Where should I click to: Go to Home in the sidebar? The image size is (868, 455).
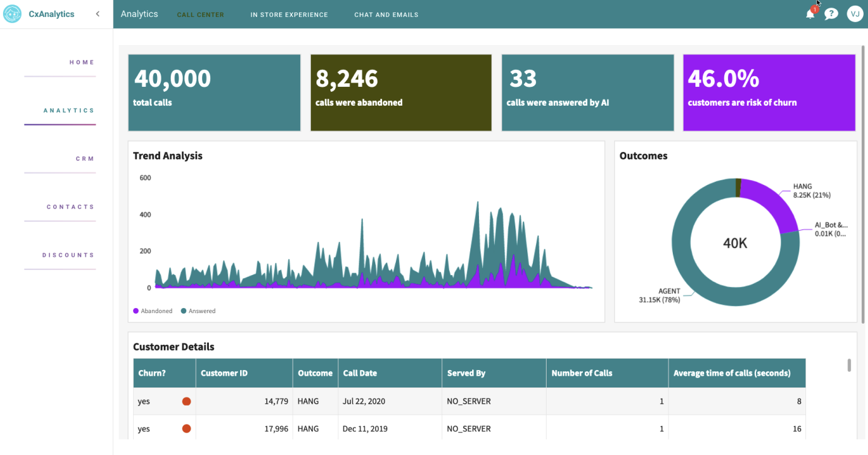[82, 62]
